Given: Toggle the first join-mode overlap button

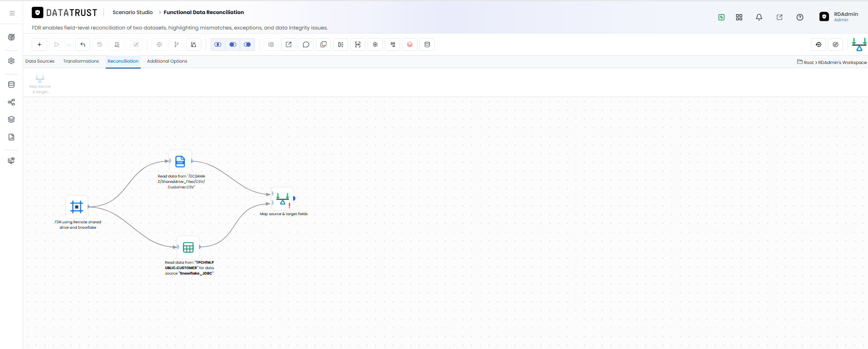Looking at the screenshot, I should [x=218, y=44].
